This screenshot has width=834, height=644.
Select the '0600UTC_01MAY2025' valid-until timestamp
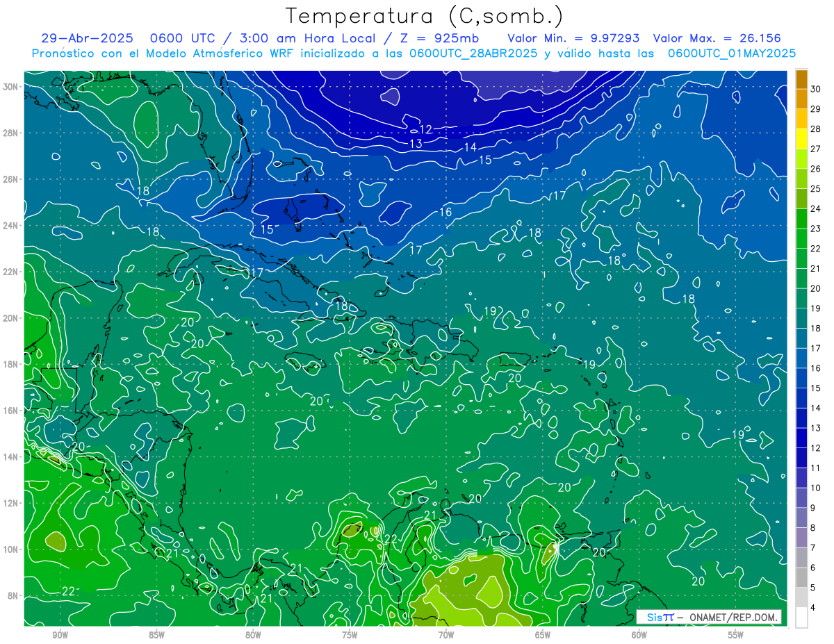(x=731, y=53)
